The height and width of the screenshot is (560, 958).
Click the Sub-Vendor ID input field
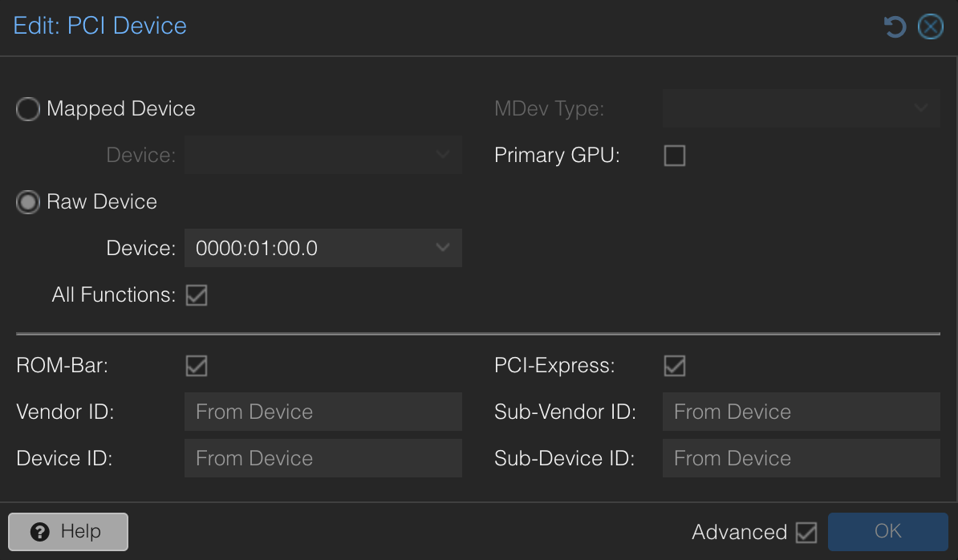click(801, 412)
